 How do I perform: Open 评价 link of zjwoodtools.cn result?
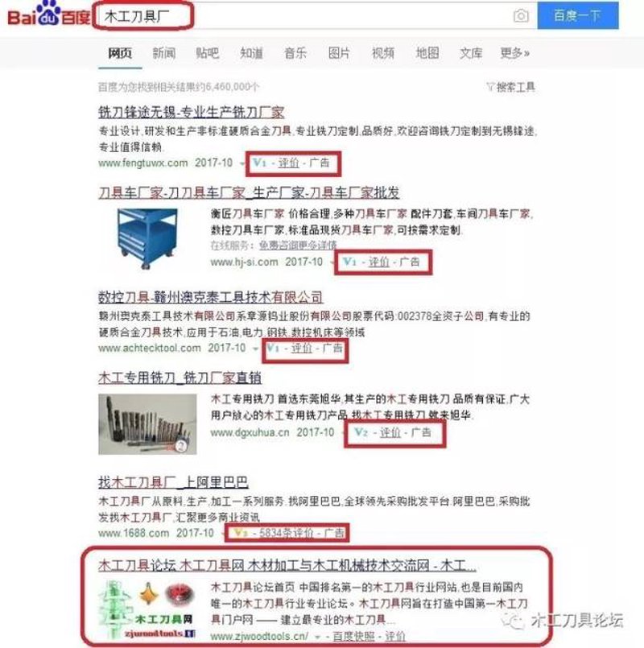point(395,636)
